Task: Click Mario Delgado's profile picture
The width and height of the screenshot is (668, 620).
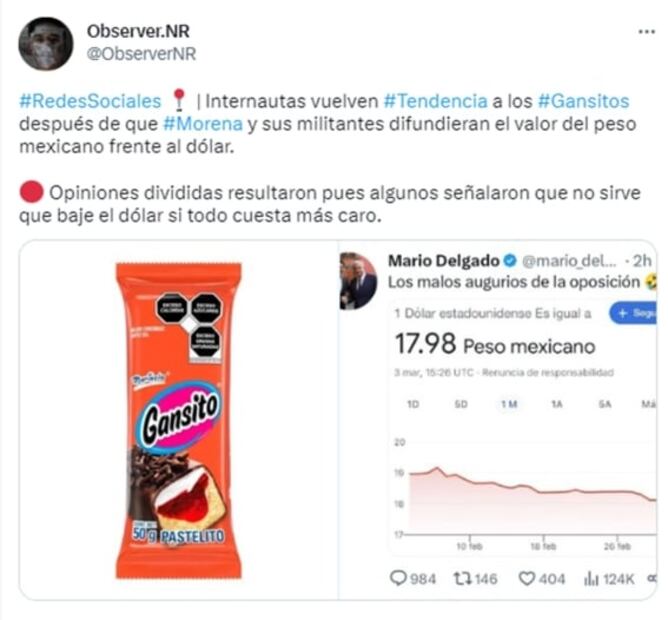Action: coord(358,281)
